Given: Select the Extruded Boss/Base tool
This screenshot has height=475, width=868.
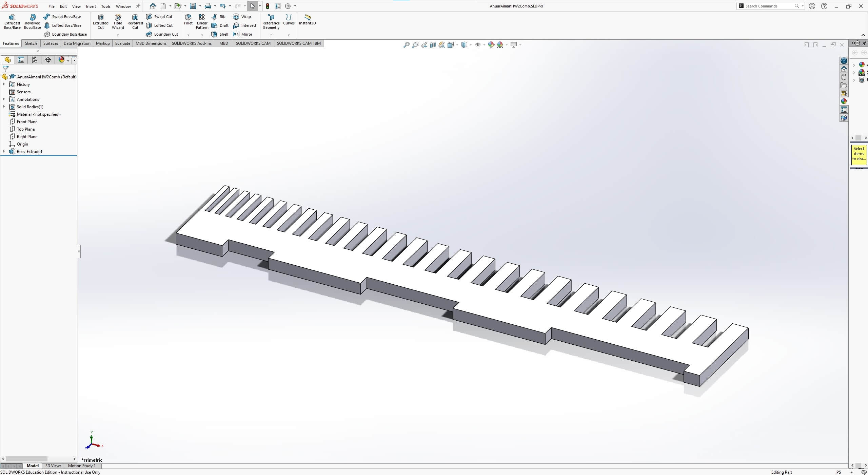Looking at the screenshot, I should 12,22.
